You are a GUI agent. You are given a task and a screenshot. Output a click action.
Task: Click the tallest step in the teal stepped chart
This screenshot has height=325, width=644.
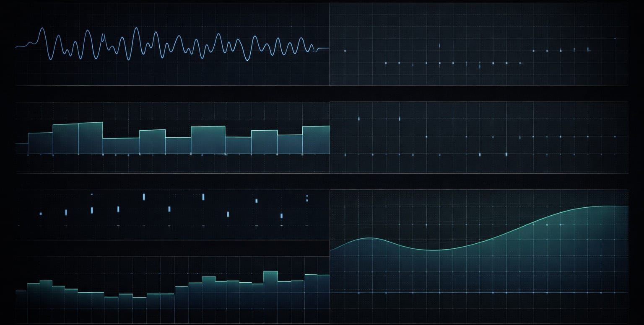90,138
